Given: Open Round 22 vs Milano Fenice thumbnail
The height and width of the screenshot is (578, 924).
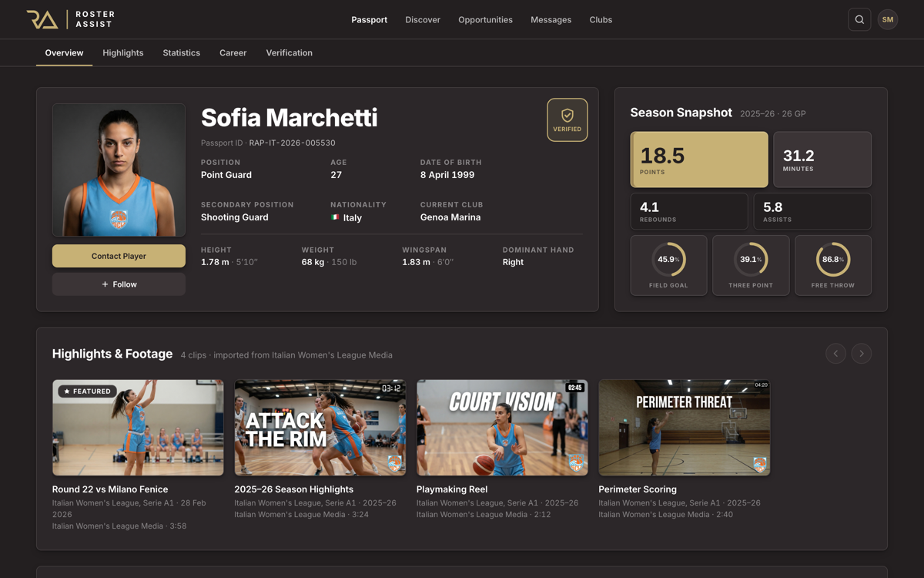Looking at the screenshot, I should (x=138, y=427).
